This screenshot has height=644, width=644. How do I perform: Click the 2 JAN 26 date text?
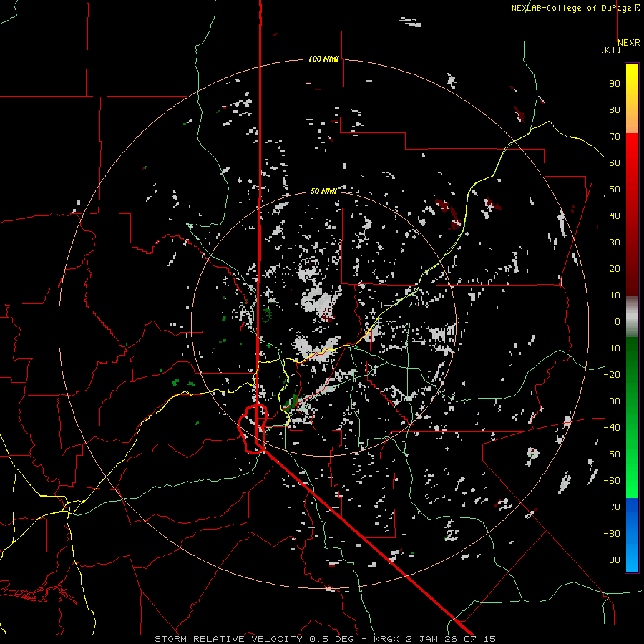tap(431, 639)
